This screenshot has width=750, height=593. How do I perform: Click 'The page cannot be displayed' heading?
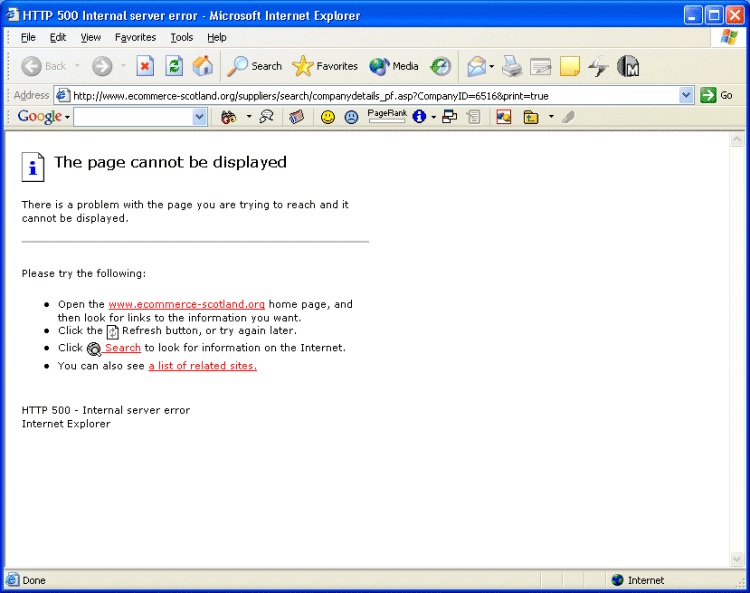(170, 163)
